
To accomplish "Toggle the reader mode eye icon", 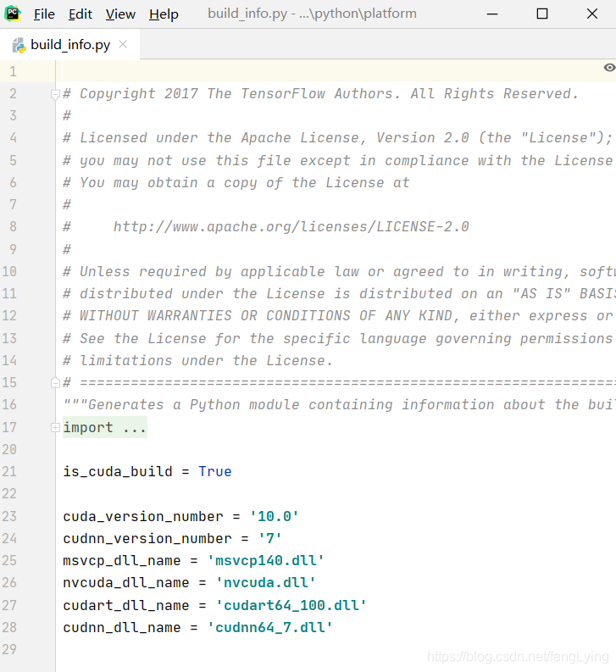I will pyautogui.click(x=609, y=67).
